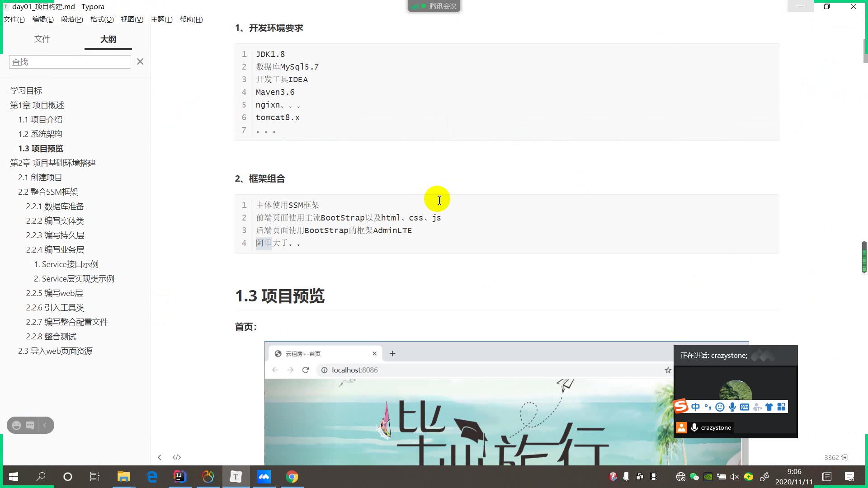Click crazystone microphone icon in meeting panel
Screen dimensions: 868x488
pos(694,427)
